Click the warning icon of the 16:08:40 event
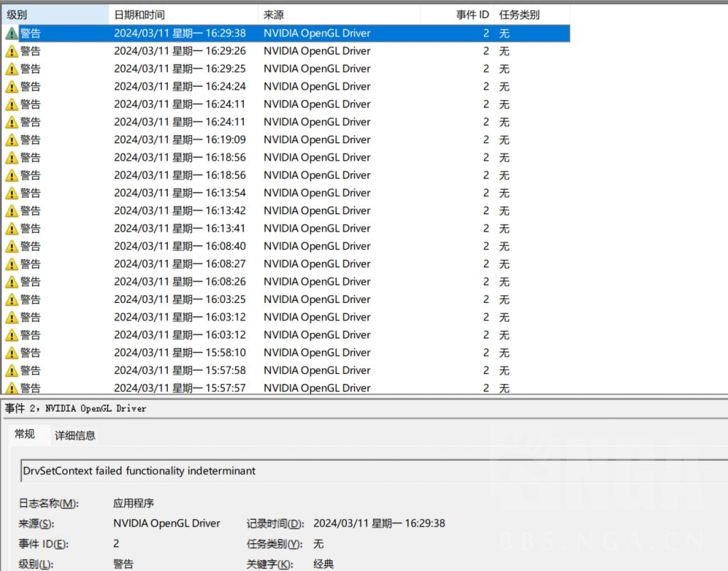 11,247
